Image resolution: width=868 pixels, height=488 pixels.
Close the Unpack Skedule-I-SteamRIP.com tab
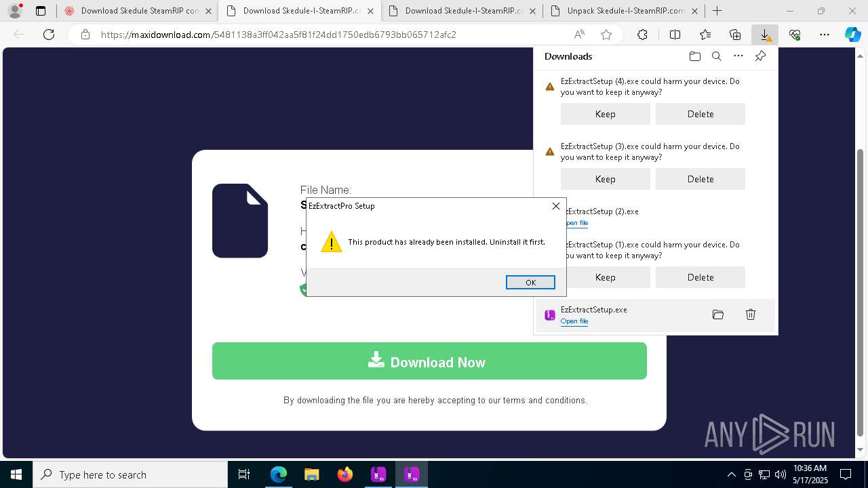(x=695, y=11)
